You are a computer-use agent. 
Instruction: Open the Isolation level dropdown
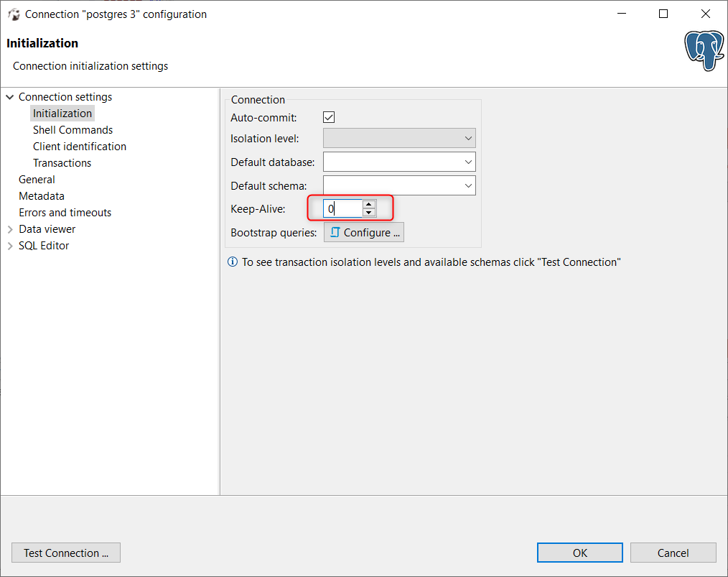point(468,138)
